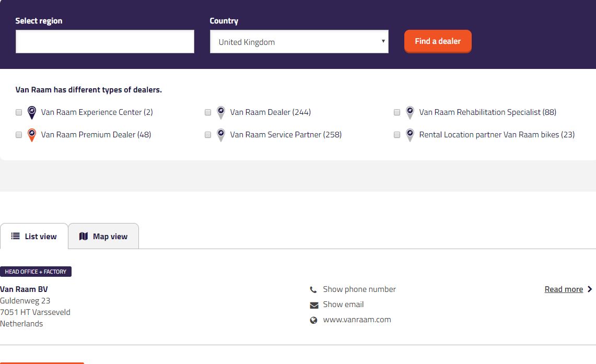This screenshot has width=596, height=364.
Task: Switch to the List view tab
Action: click(34, 237)
